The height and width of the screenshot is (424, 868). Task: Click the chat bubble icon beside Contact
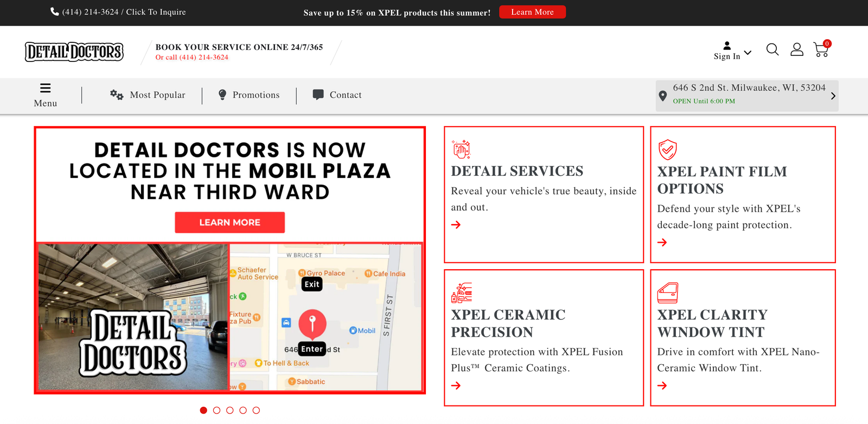318,94
